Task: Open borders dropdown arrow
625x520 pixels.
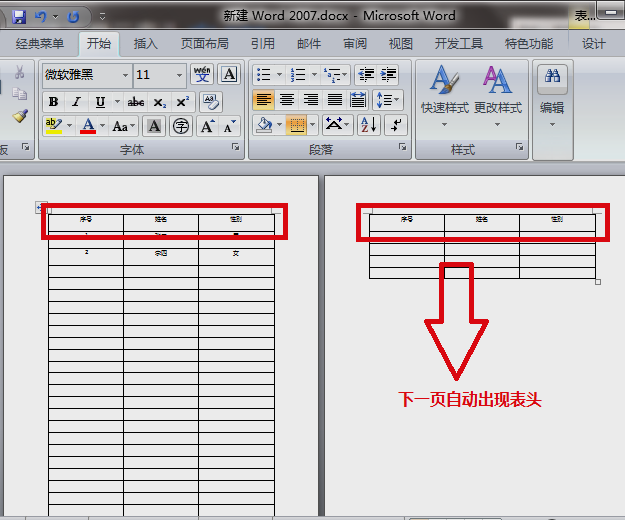Action: 312,126
